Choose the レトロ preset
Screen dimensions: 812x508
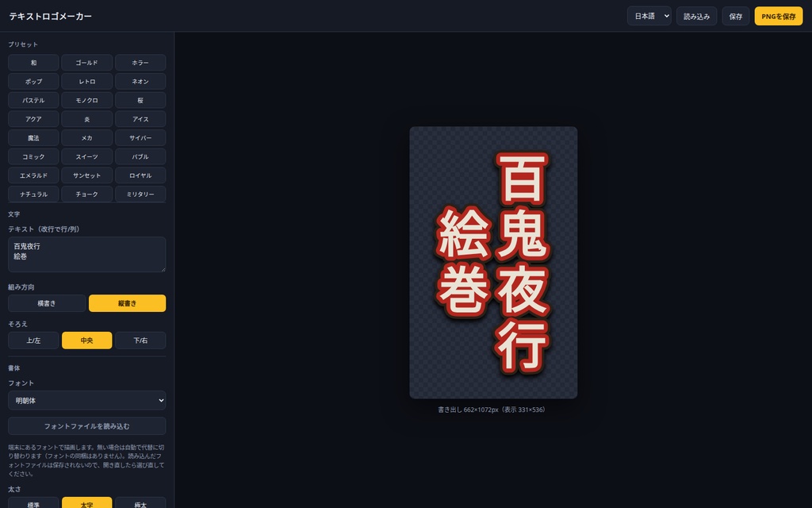point(87,82)
